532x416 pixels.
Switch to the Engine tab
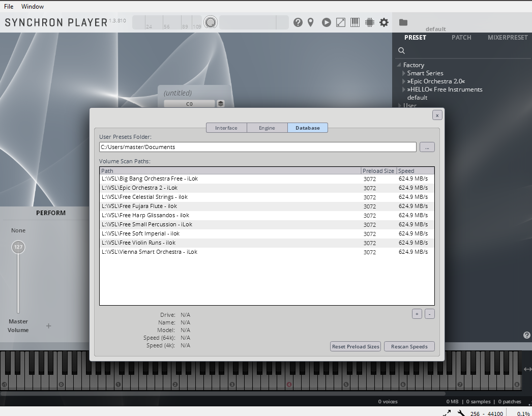[x=267, y=128]
